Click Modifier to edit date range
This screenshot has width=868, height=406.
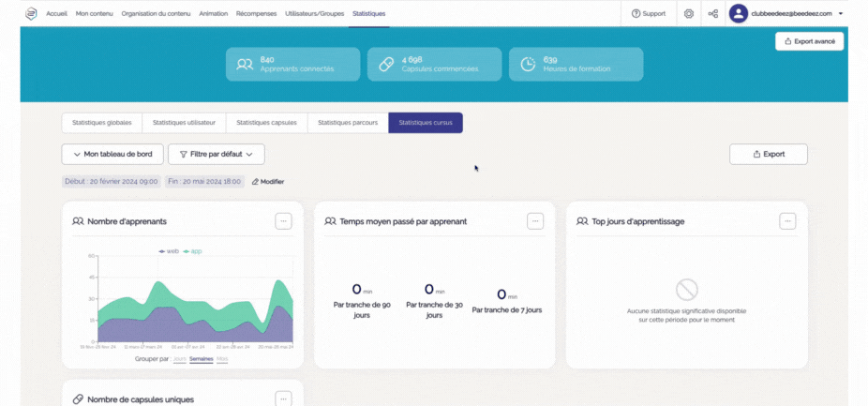click(268, 182)
